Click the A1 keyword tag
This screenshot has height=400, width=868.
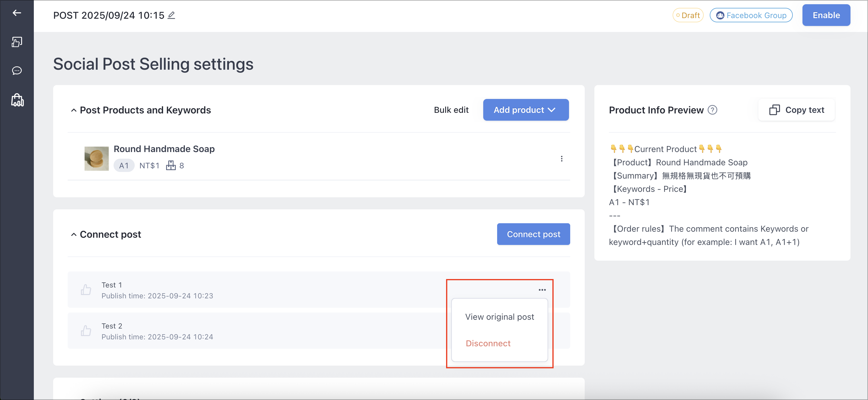click(124, 166)
